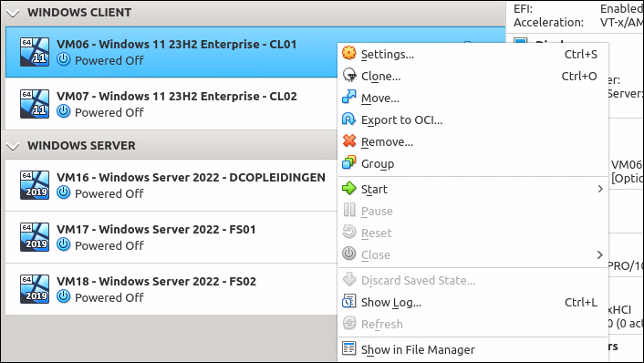The height and width of the screenshot is (363, 644).
Task: Click the Settings gear icon in context menu
Action: (x=349, y=53)
